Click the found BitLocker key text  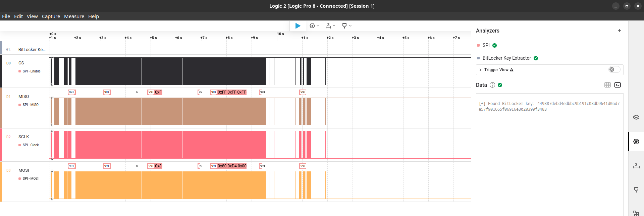[x=549, y=106]
